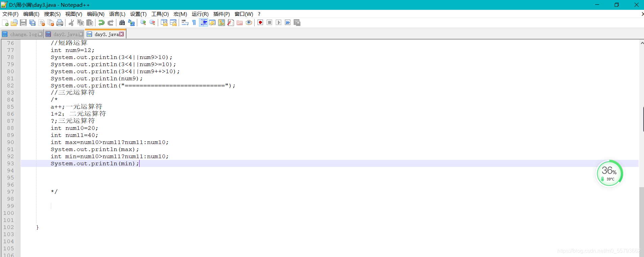Click the Save All icon

tap(32, 23)
